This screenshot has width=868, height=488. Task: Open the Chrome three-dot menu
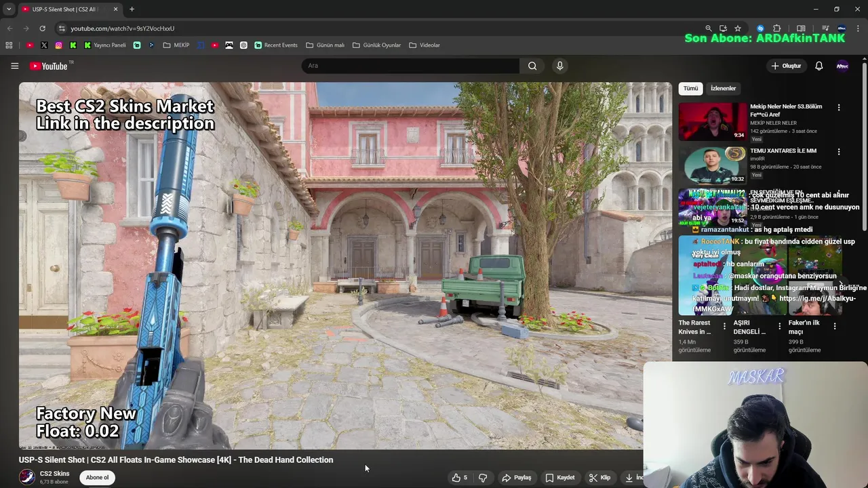pos(859,28)
